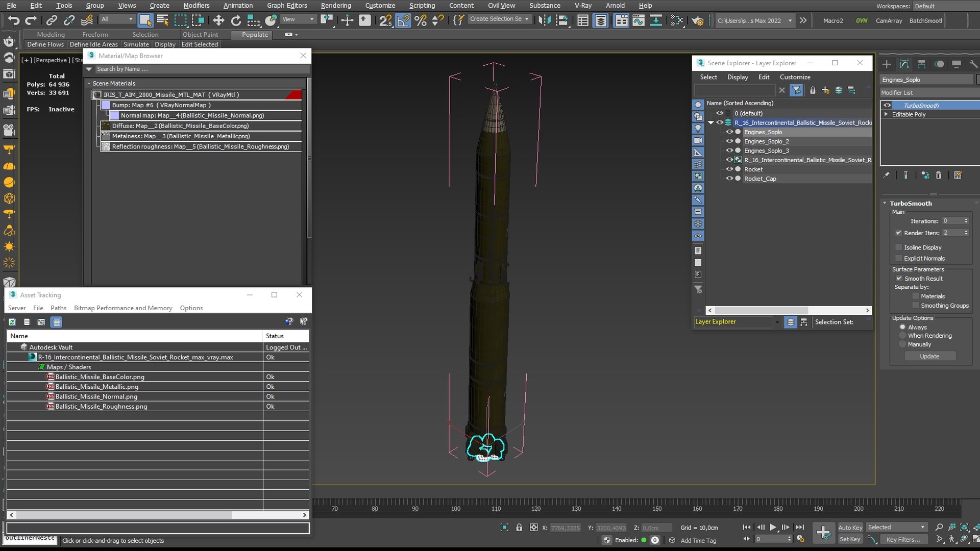Click the Set Key button
The height and width of the screenshot is (551, 980).
(x=850, y=539)
